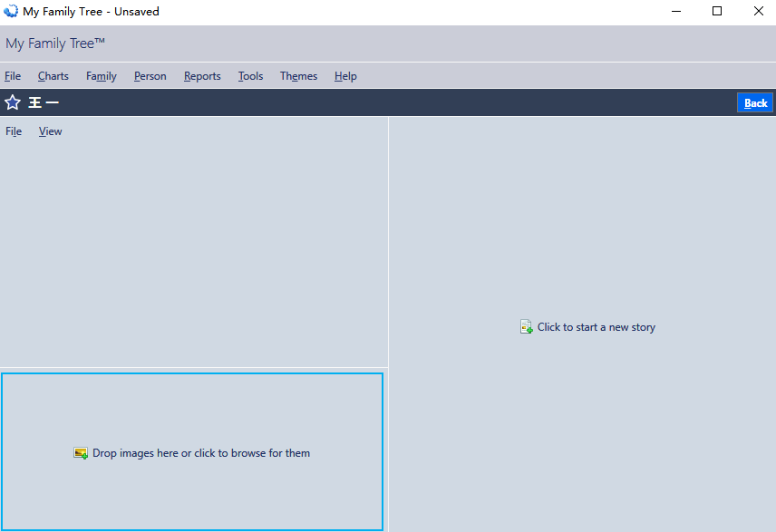Open the Reports menu

(x=202, y=76)
